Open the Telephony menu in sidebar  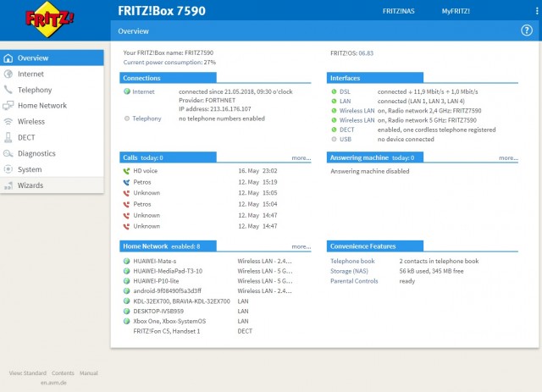[x=52, y=90]
